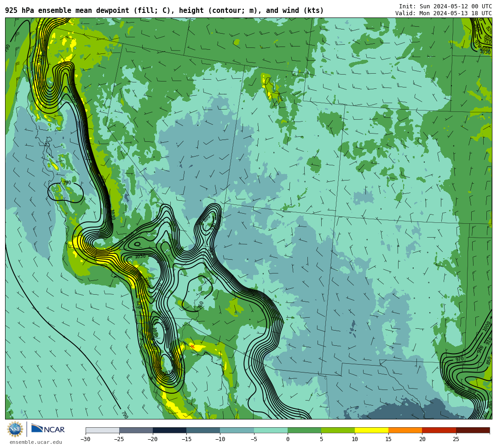Click the '790' label on the closed oval contour
The image size is (497, 448).
pos(67,183)
